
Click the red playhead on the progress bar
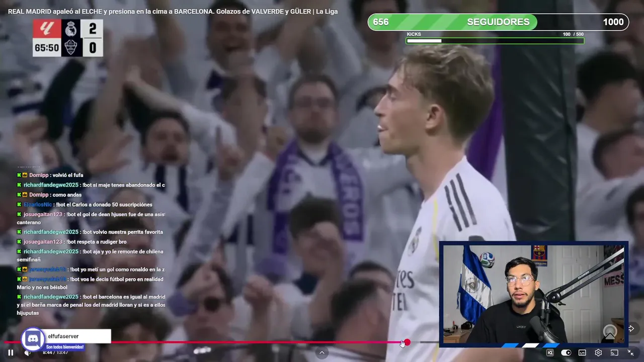pyautogui.click(x=407, y=342)
